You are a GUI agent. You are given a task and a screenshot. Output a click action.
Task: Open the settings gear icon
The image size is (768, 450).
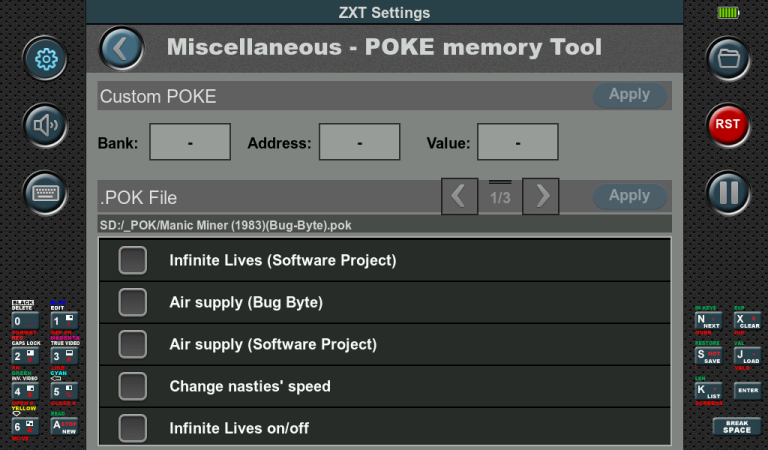(x=45, y=60)
